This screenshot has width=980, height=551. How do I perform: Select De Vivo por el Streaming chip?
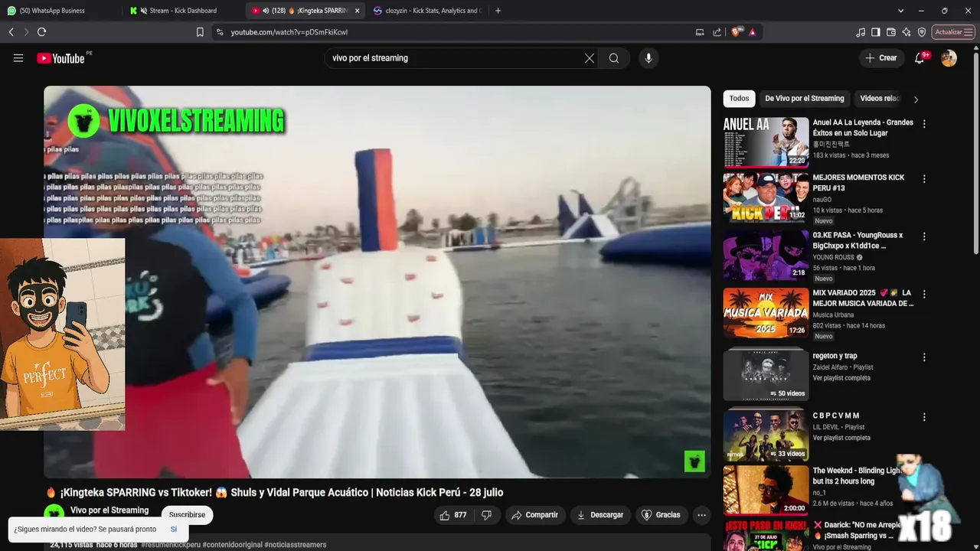pos(805,99)
